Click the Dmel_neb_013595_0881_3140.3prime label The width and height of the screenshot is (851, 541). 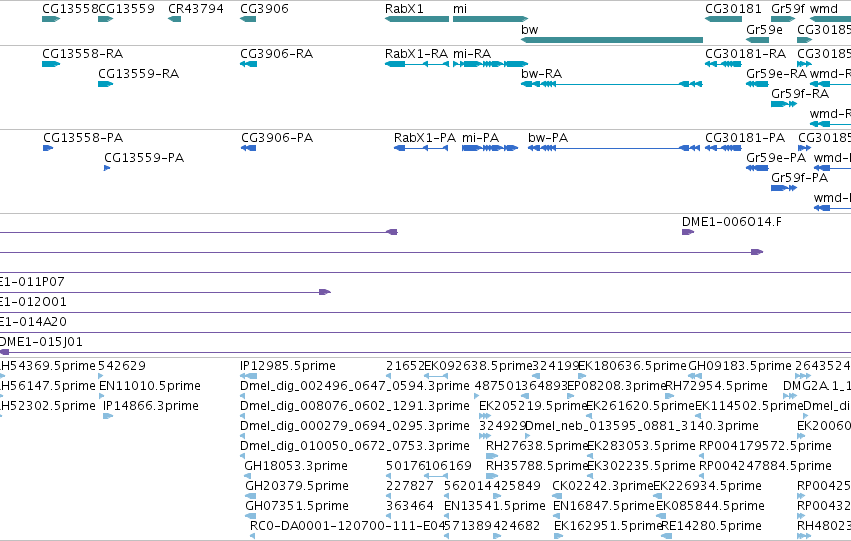click(642, 427)
